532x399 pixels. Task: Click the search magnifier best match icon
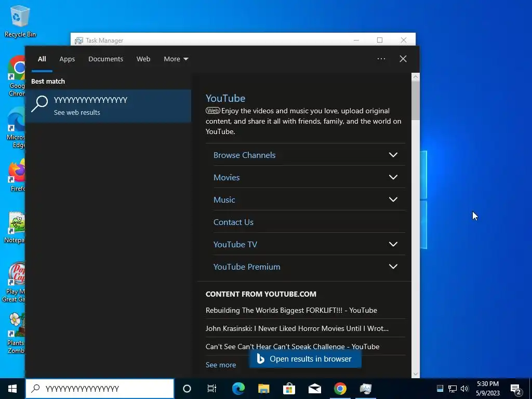point(39,104)
